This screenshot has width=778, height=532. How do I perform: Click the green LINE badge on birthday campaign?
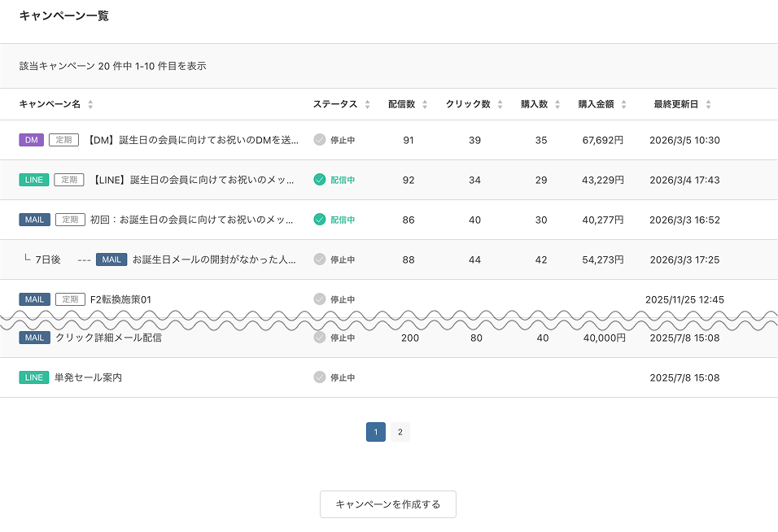click(34, 180)
